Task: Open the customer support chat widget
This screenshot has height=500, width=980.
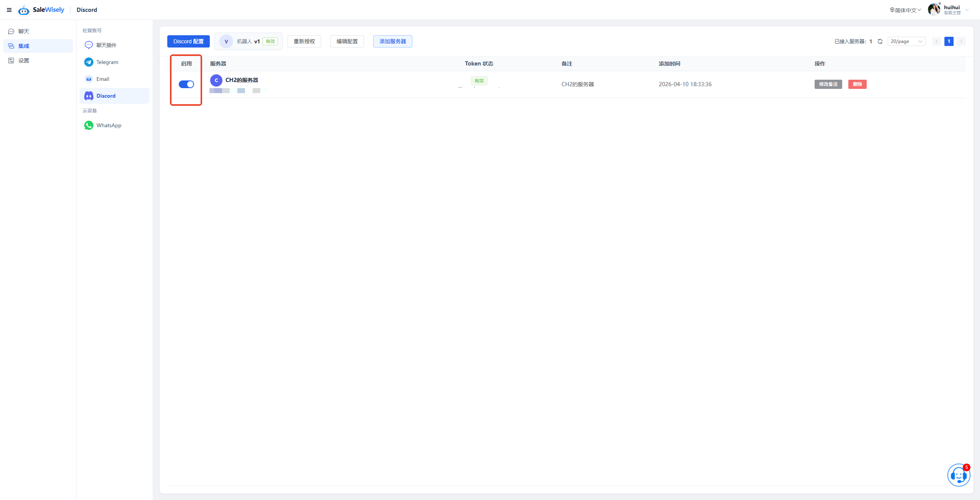Action: click(959, 475)
